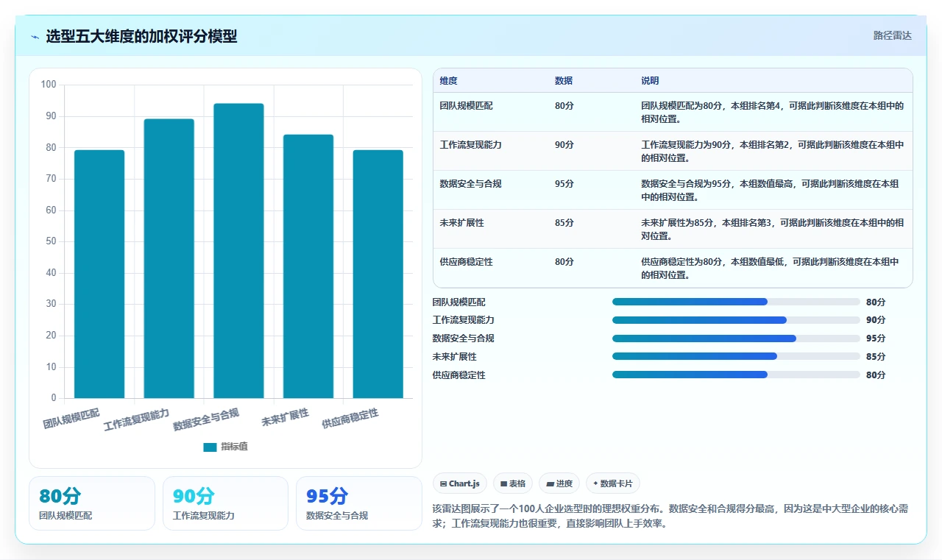The height and width of the screenshot is (560, 942).
Task: Open the 90分 工作流复现能力 stat card
Action: tap(225, 503)
